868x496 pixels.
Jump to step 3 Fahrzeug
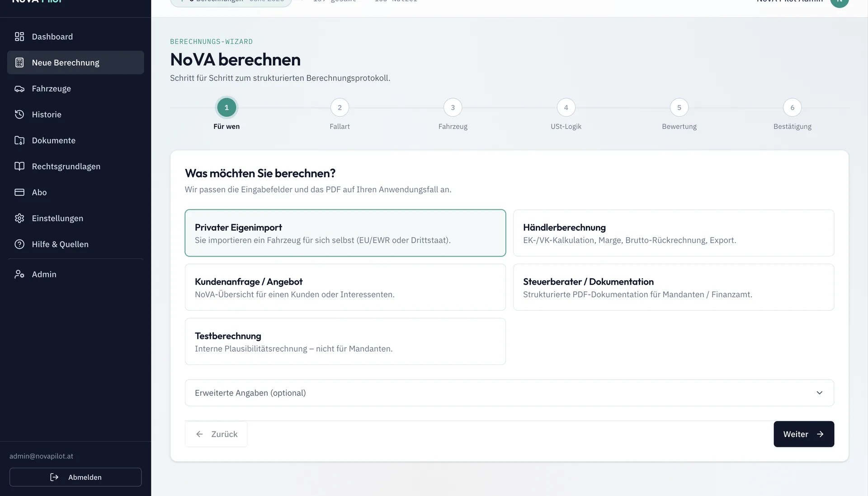(x=453, y=108)
